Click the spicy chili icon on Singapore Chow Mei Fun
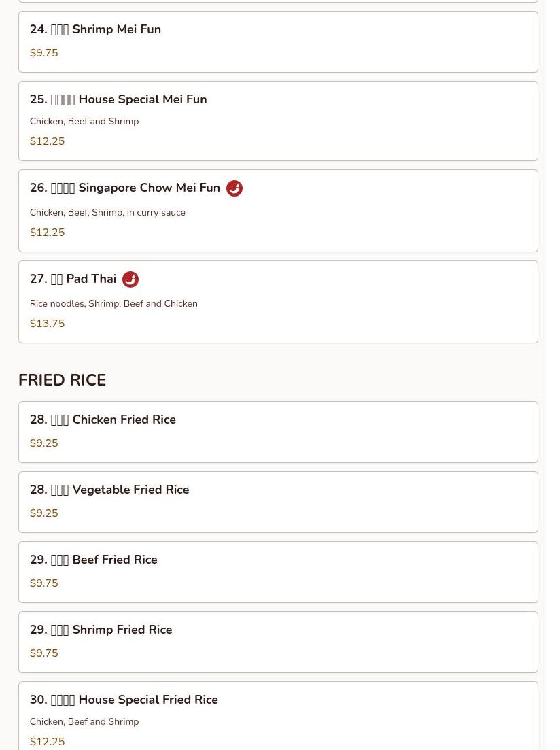Screen dimensions: 560x750 234,188
